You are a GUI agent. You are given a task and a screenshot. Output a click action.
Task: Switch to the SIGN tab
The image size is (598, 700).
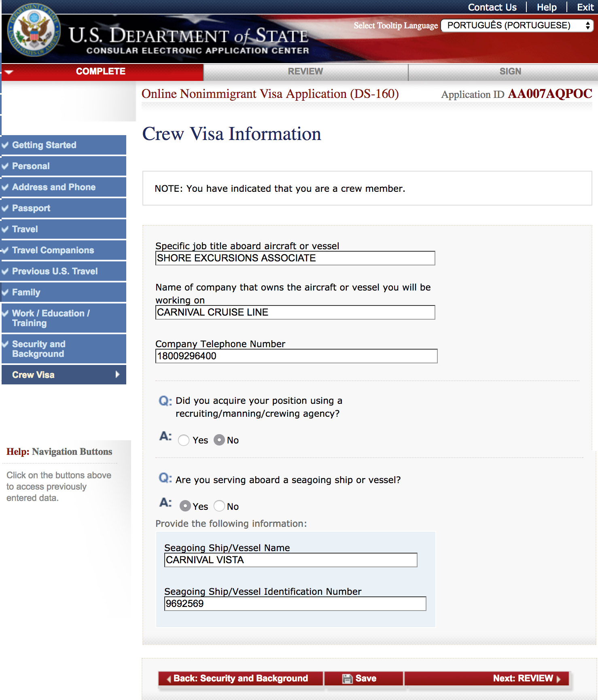tap(503, 72)
